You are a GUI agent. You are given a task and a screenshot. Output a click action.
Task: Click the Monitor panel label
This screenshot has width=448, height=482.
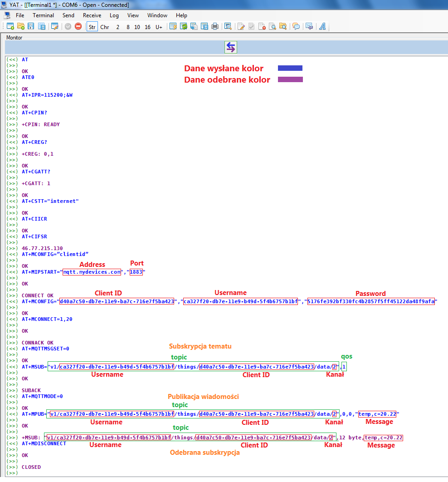coord(14,38)
